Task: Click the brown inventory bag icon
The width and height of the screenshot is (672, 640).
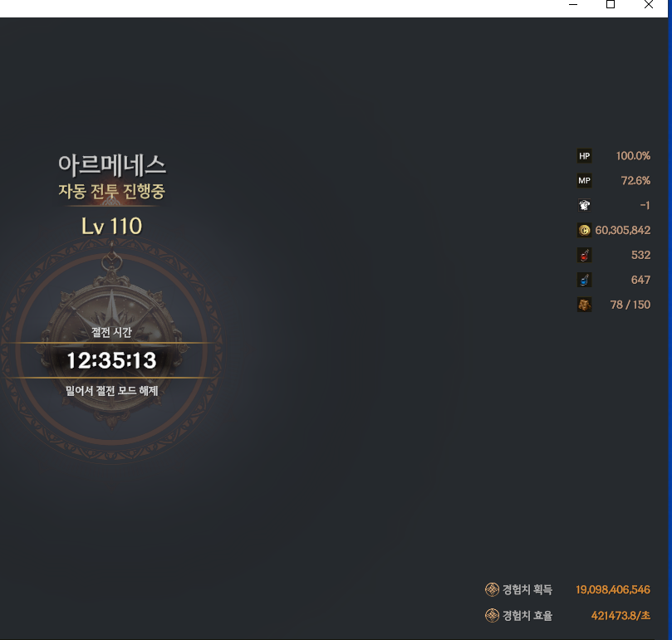Action: click(x=584, y=305)
